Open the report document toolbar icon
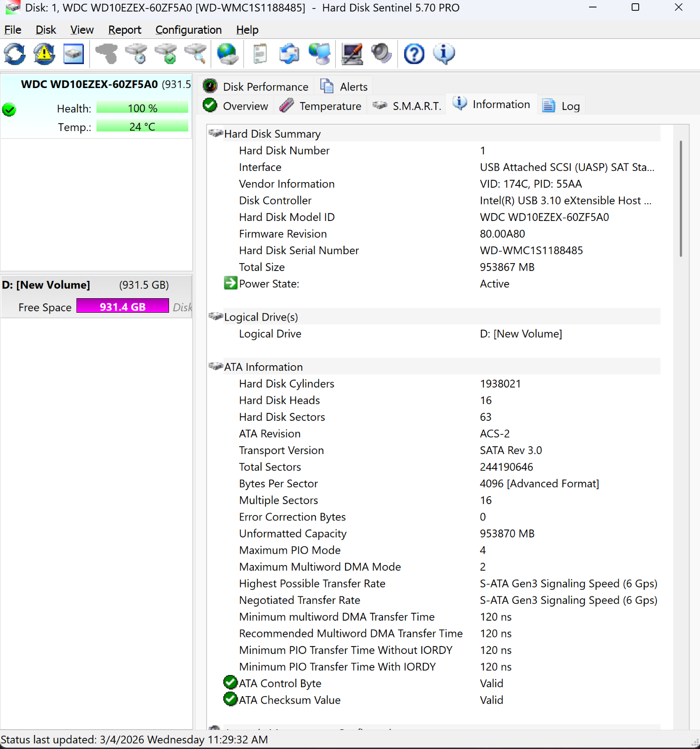This screenshot has height=749, width=700. (x=260, y=54)
